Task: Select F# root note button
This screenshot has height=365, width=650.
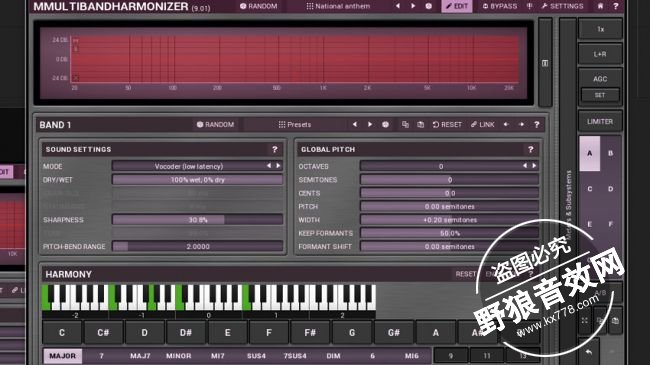Action: pos(310,333)
